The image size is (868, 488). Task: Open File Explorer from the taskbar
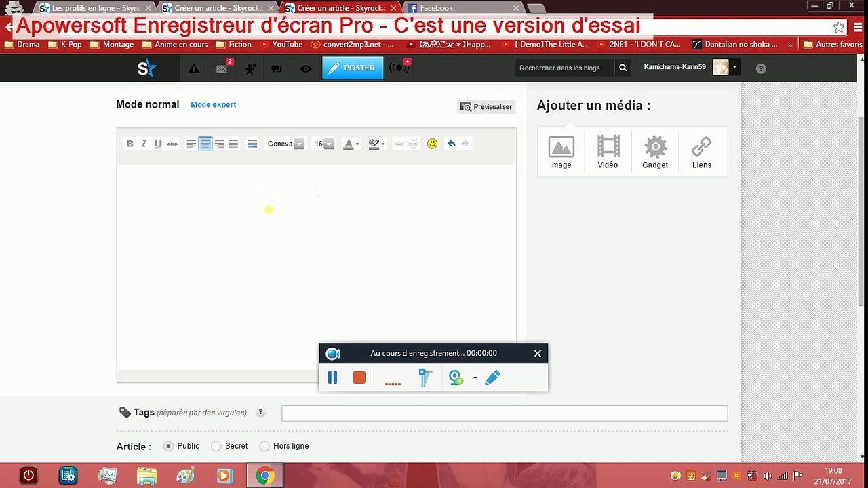click(146, 476)
